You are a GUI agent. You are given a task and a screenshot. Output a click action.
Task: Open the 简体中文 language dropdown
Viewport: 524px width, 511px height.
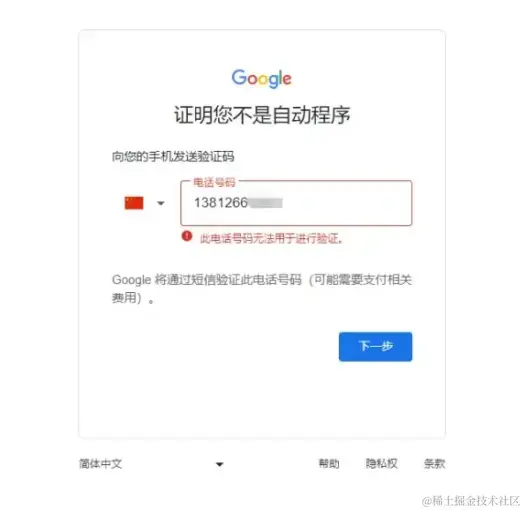click(151, 464)
